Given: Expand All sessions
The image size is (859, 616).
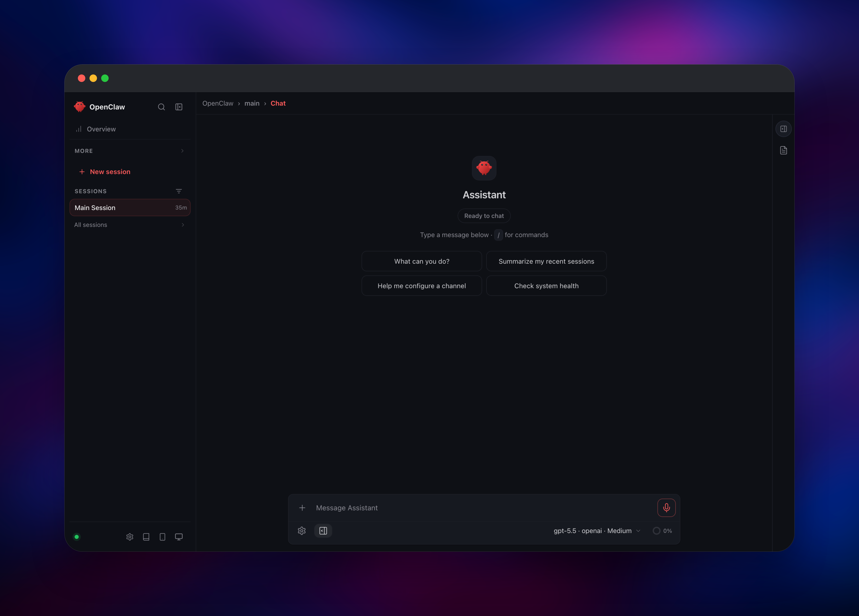Looking at the screenshot, I should [130, 225].
